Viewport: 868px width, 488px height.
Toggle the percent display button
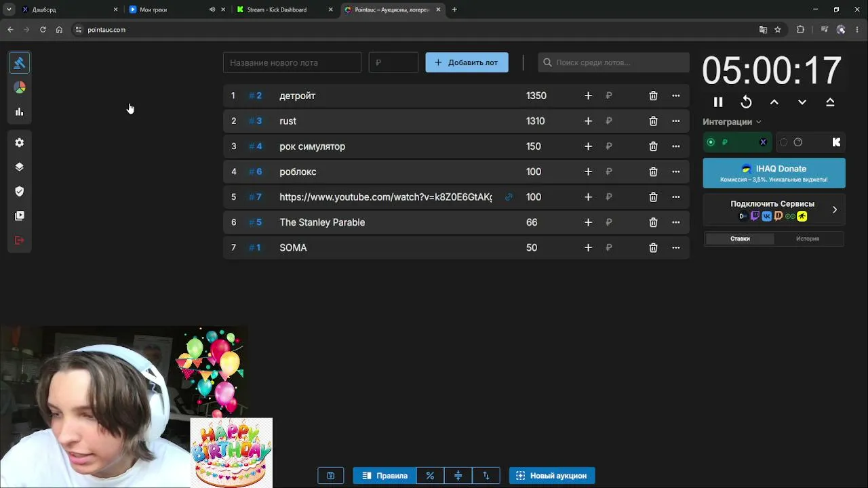coord(430,476)
